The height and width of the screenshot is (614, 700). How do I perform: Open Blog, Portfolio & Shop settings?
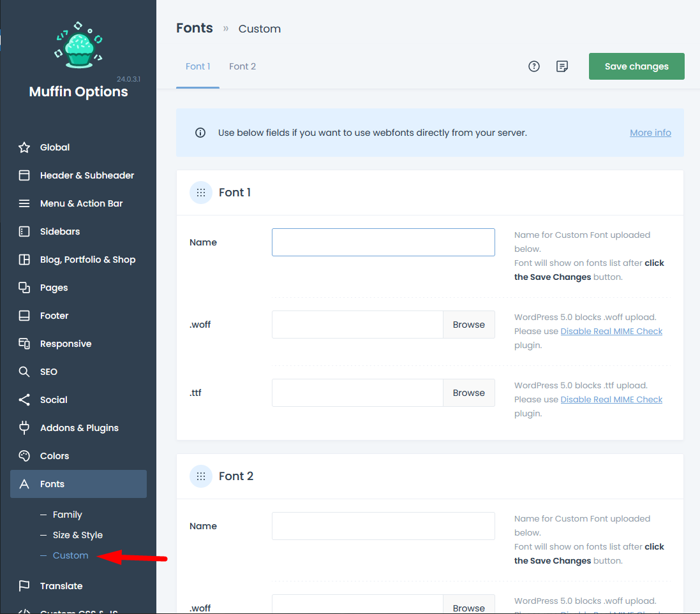point(78,259)
